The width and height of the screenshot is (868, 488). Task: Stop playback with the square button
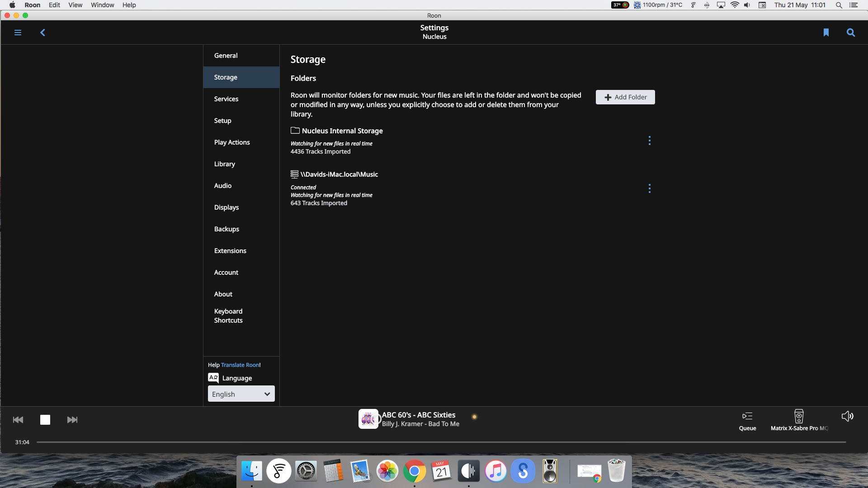[45, 420]
